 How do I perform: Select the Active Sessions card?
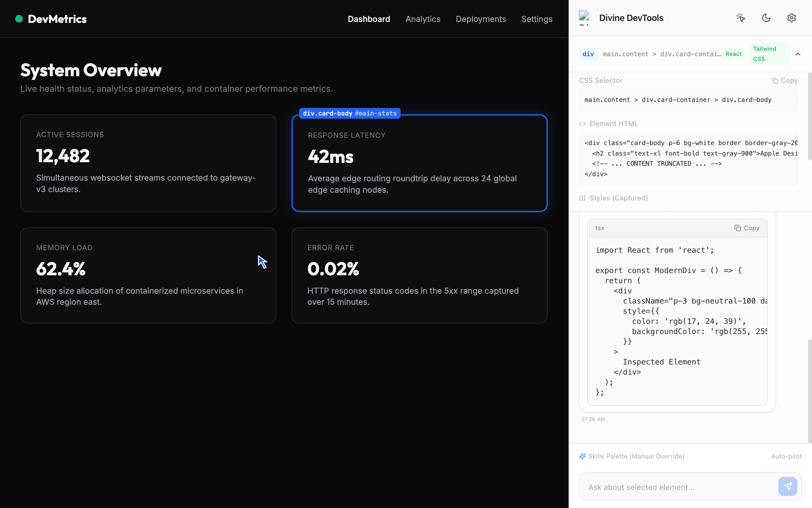pyautogui.click(x=148, y=163)
